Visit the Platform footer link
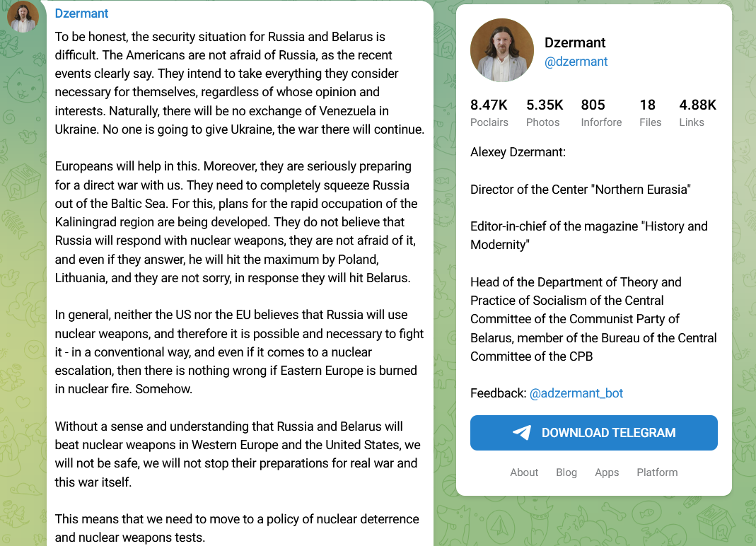 pos(657,472)
